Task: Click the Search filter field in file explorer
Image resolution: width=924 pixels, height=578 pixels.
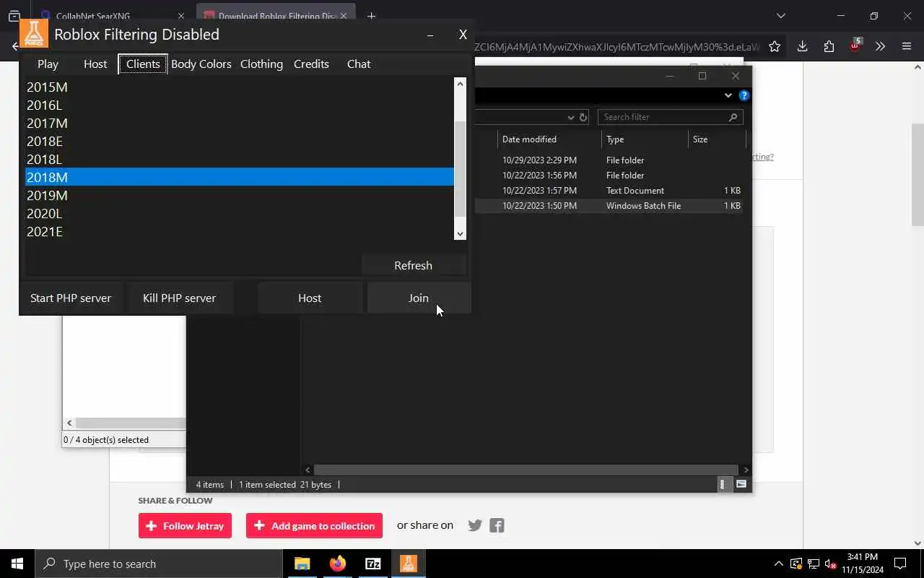Action: pos(664,117)
